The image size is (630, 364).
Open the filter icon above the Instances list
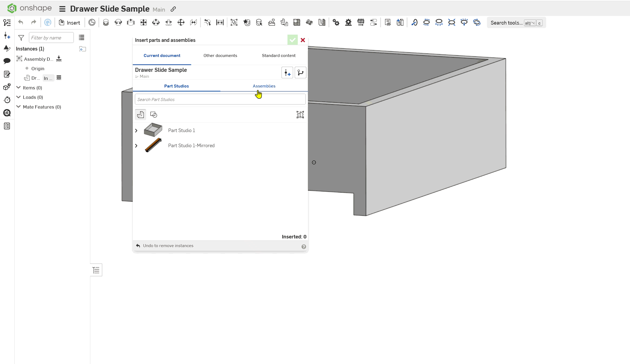[21, 38]
